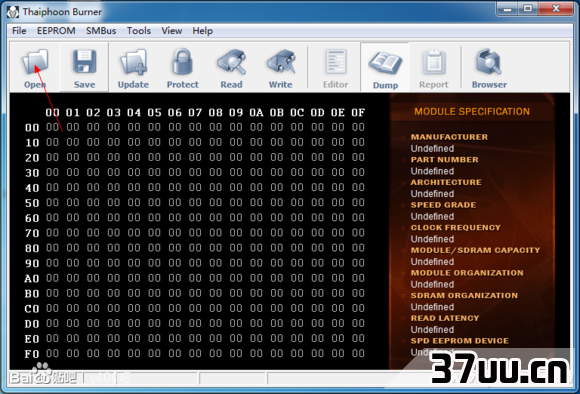Open the EEPROM menu
Screen dimensions: 580x394
pyautogui.click(x=56, y=31)
